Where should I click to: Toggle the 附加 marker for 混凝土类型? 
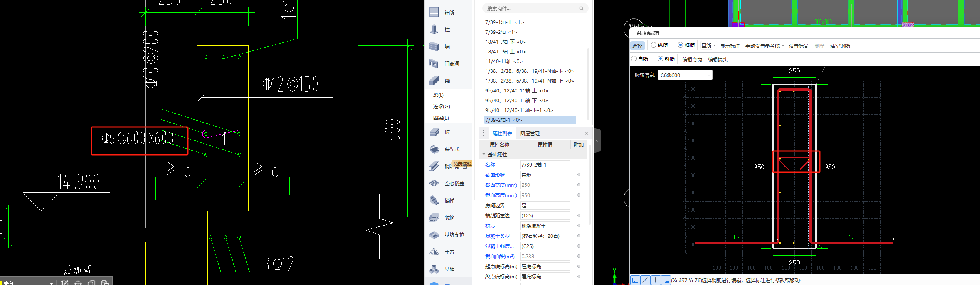click(x=579, y=236)
